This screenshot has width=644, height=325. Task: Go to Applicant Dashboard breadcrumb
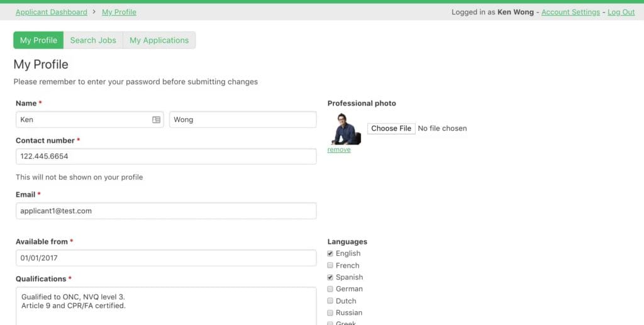[52, 12]
